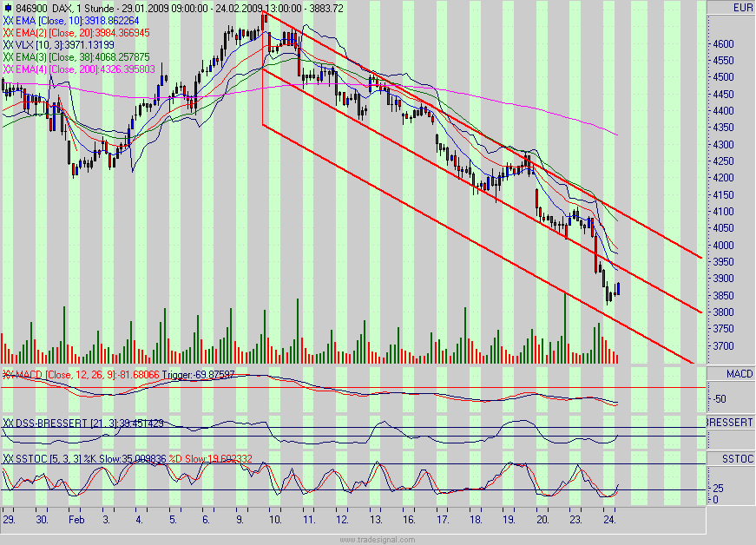Viewport: 756px width, 545px height.
Task: Click the candlestick chart icon in the title bar
Action: [x=8, y=6]
